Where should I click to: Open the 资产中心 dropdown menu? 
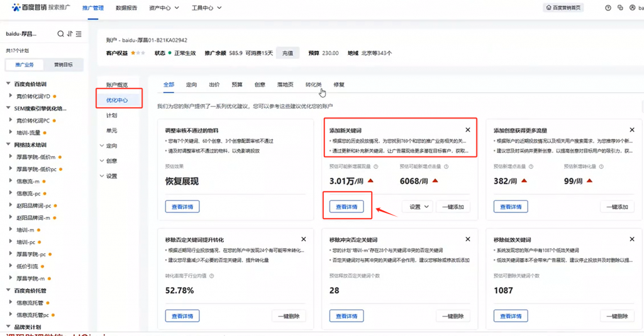click(x=164, y=8)
